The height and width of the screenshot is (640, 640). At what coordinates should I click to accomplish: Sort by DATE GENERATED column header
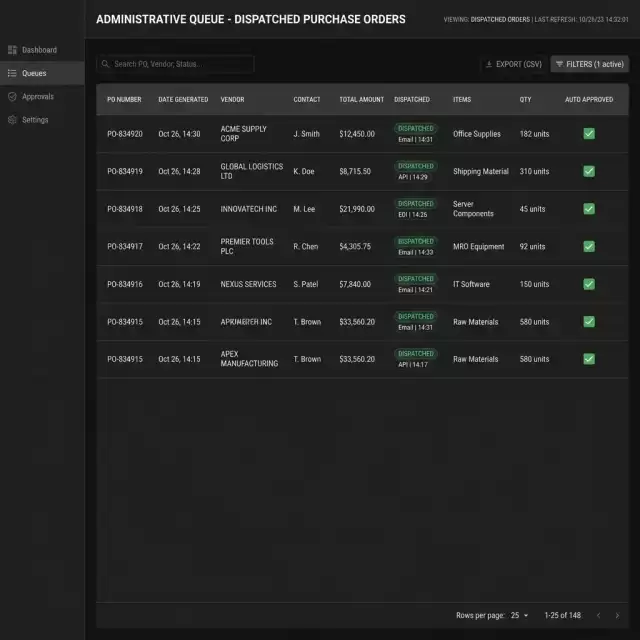183,100
